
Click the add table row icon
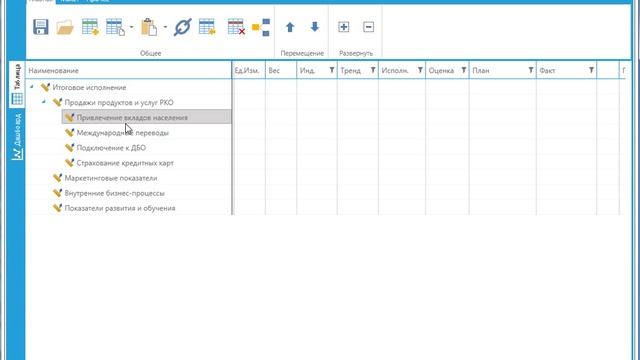pyautogui.click(x=90, y=27)
